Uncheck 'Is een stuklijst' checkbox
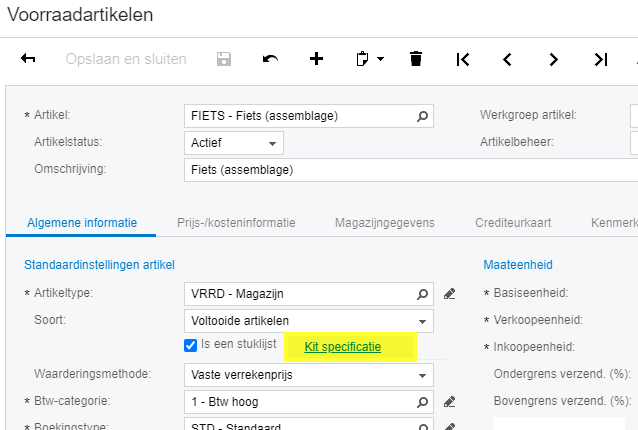Viewport: 638px width, 430px height. (x=191, y=346)
